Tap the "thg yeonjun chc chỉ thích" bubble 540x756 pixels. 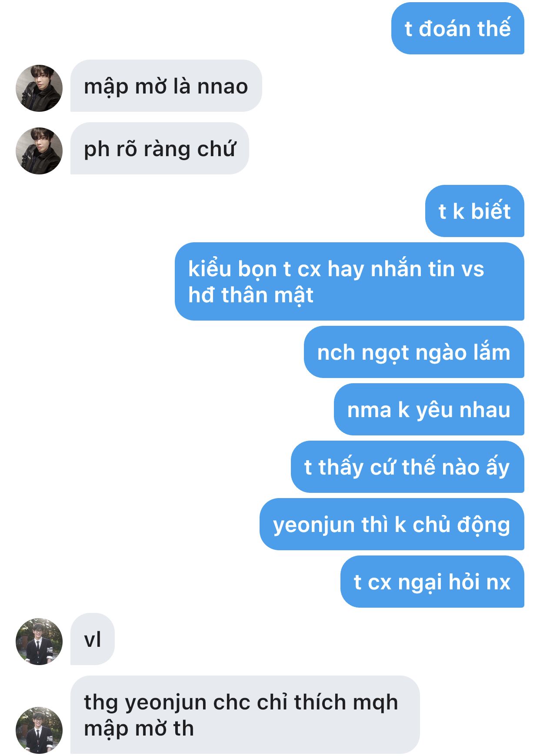click(245, 715)
